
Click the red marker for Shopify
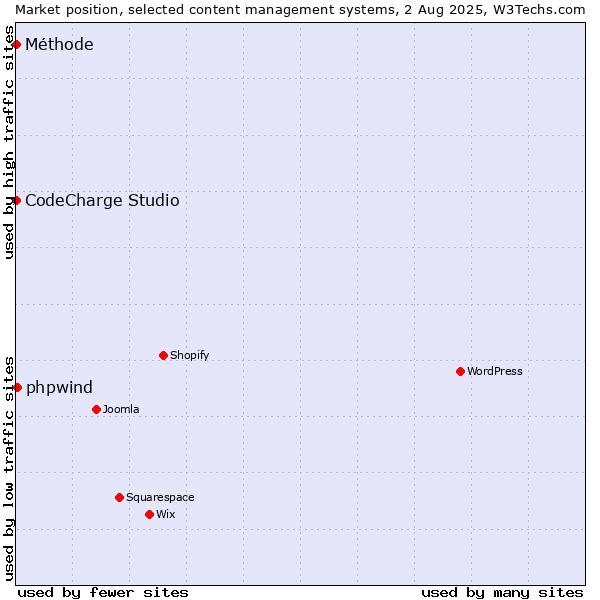click(163, 355)
